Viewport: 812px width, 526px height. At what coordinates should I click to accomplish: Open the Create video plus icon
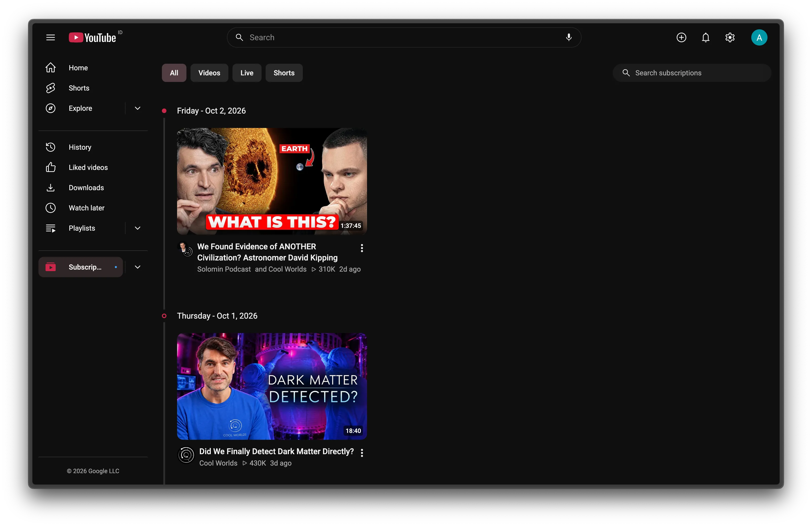click(681, 37)
